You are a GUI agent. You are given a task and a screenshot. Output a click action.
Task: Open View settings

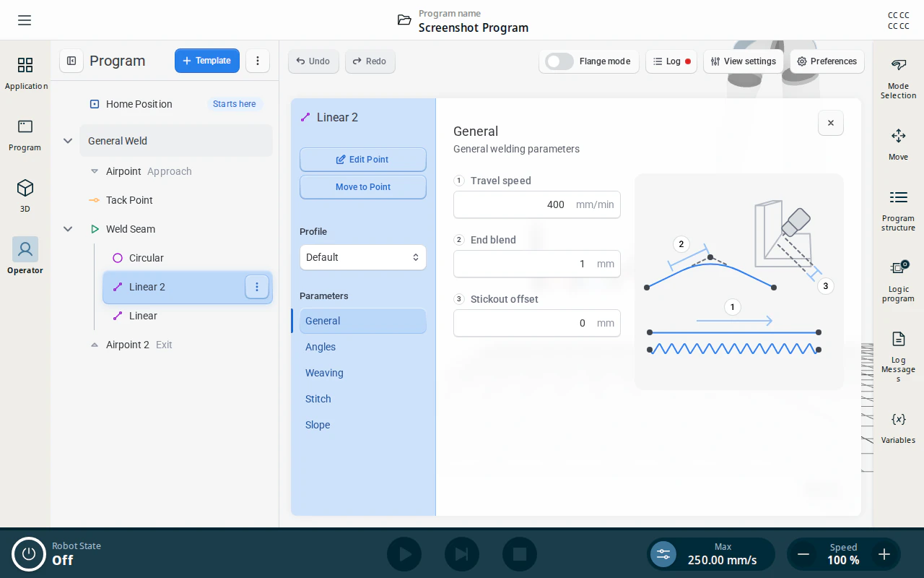744,61
